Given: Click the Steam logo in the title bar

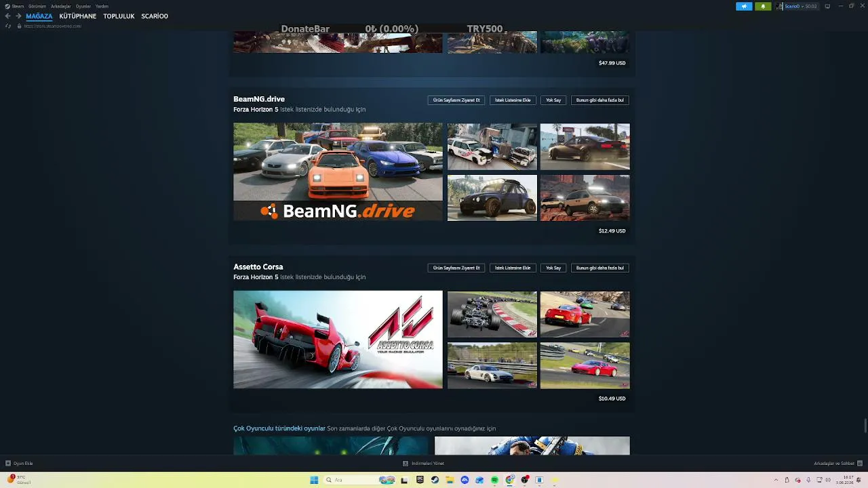Looking at the screenshot, I should click(7, 6).
